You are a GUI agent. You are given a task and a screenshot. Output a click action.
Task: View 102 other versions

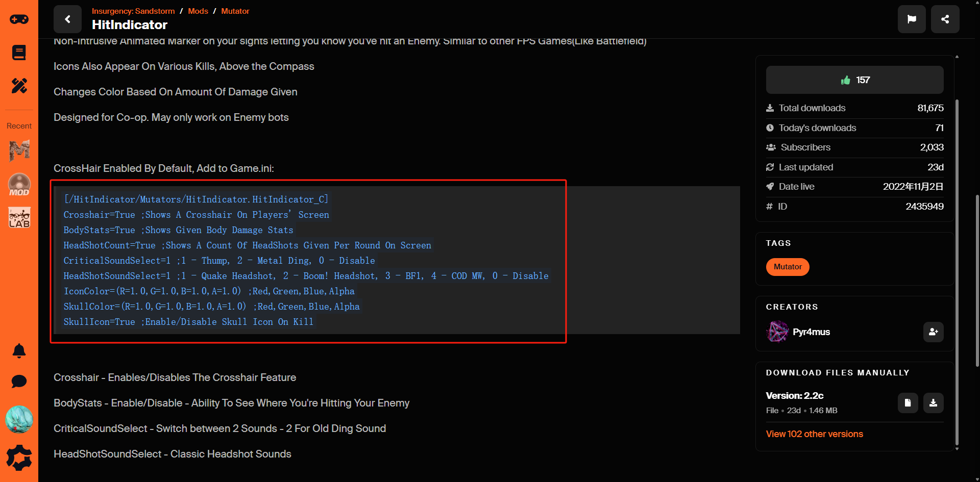(x=815, y=434)
